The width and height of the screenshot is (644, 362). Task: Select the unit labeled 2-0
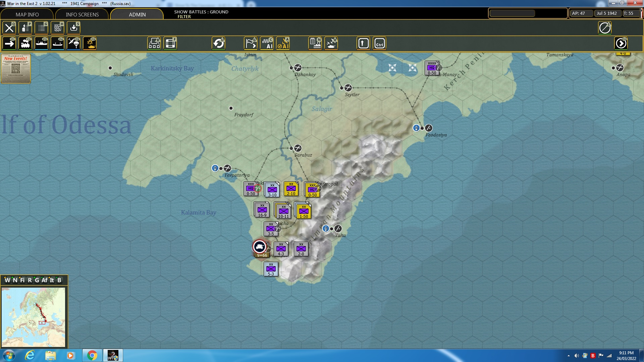tap(301, 249)
